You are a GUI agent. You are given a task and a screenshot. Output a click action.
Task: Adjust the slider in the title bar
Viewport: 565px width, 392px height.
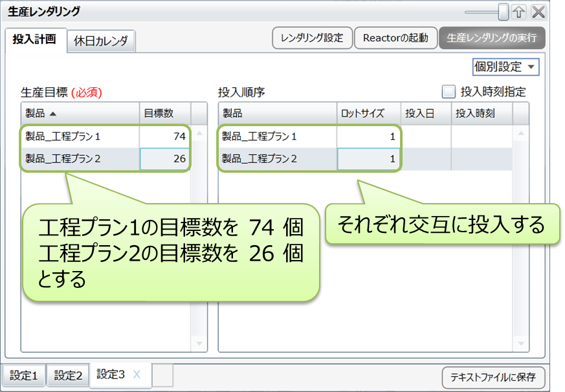(502, 12)
